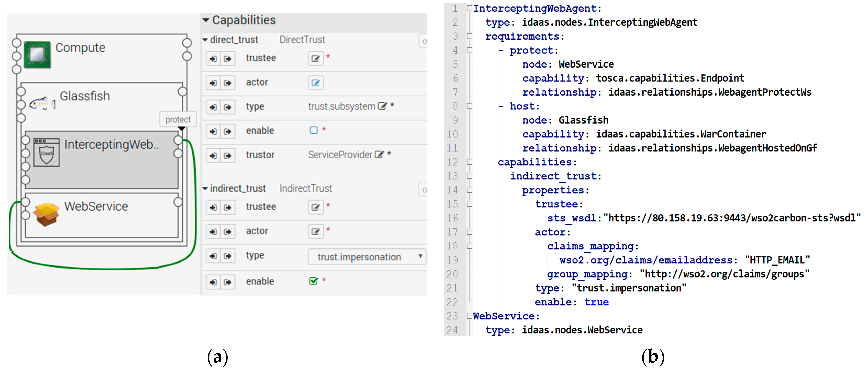
Task: Click the Compute node chip icon
Action: click(37, 54)
